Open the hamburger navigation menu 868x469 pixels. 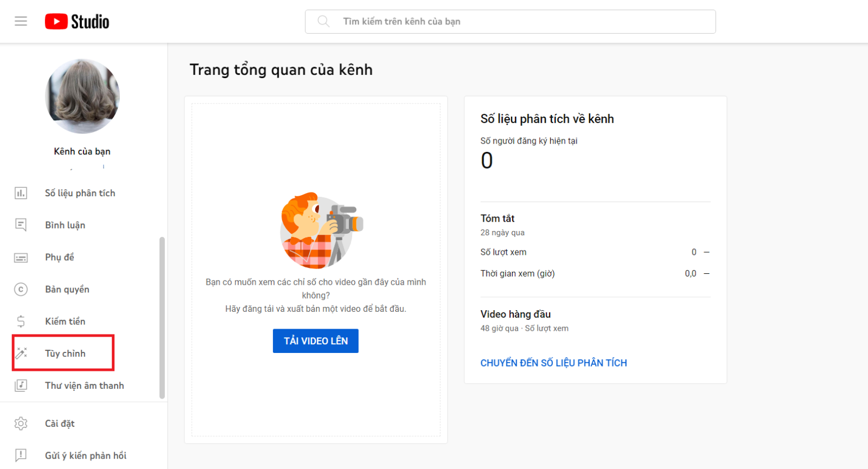click(21, 21)
